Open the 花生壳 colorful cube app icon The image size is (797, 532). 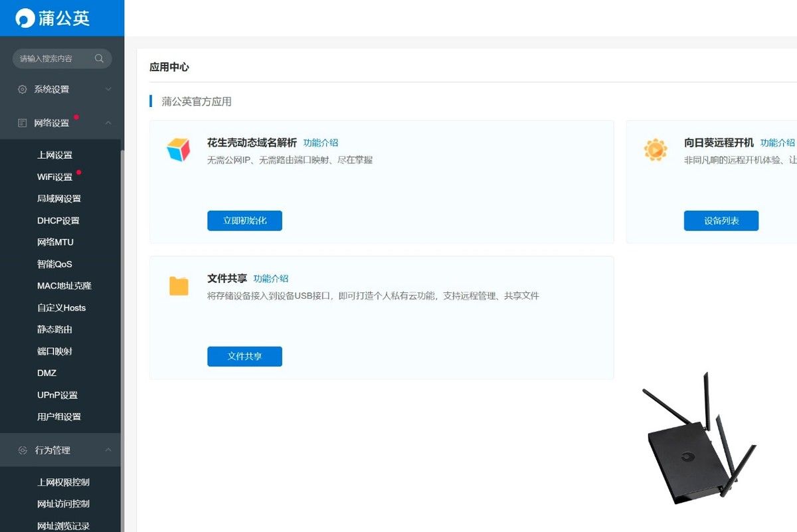[x=178, y=149]
